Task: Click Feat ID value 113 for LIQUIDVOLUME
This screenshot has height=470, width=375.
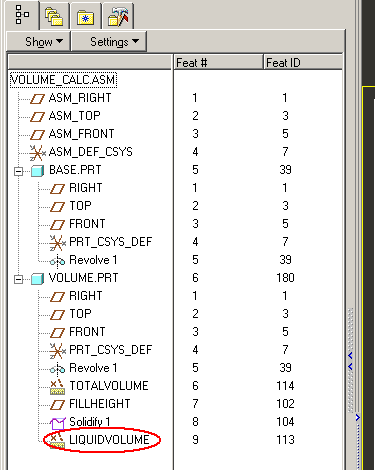Action: 285,440
